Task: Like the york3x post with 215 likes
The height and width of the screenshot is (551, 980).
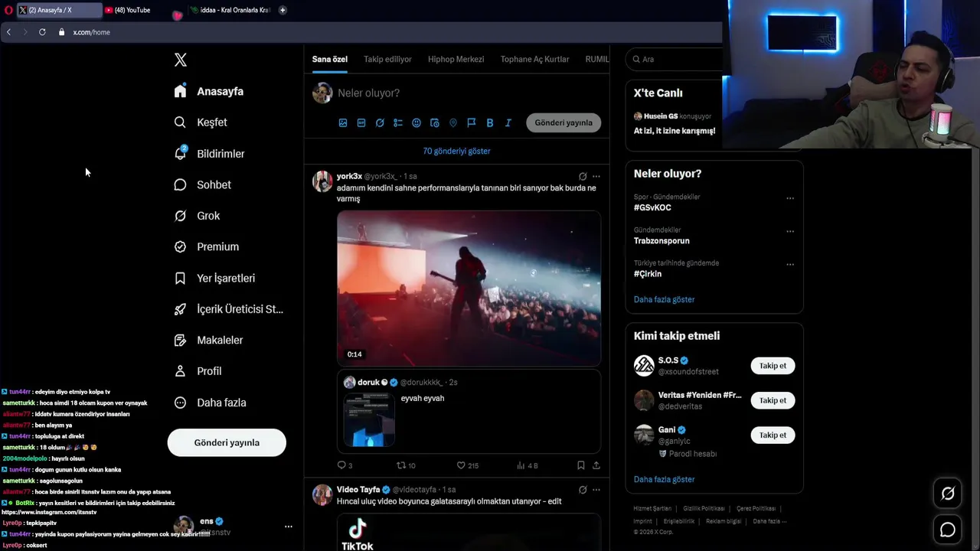Action: 467,465
